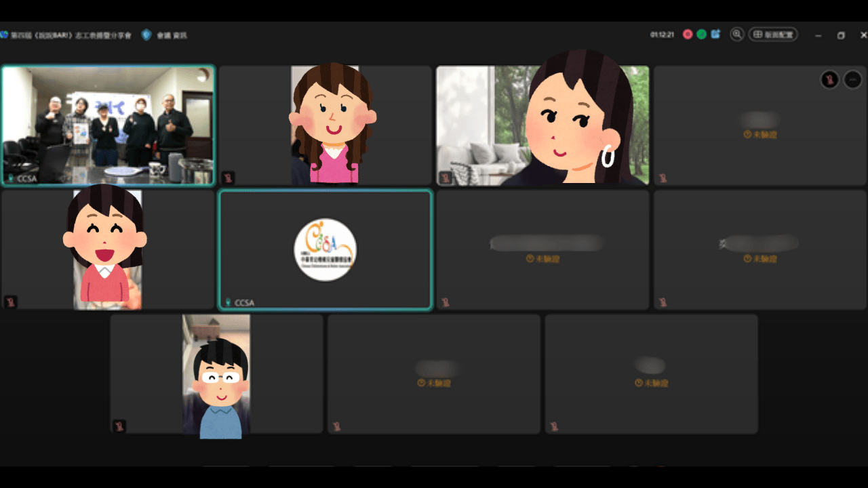Toggle the round mute button on top-right tile
The width and height of the screenshot is (868, 488).
coord(829,80)
